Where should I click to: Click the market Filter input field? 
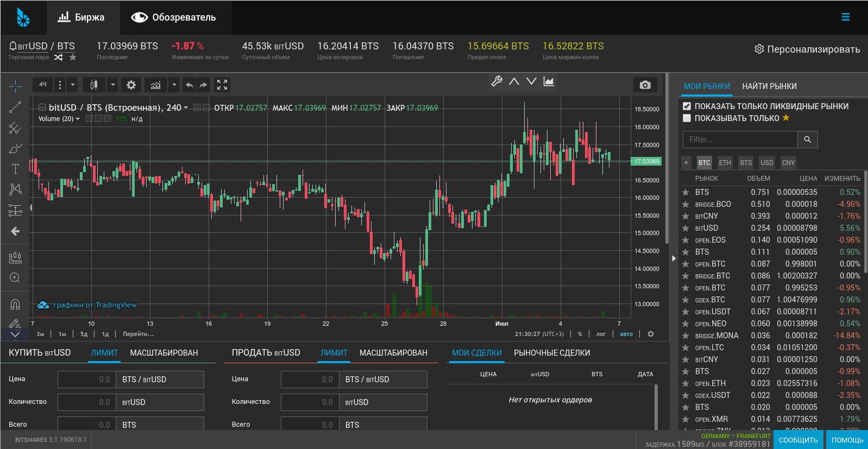tap(740, 140)
